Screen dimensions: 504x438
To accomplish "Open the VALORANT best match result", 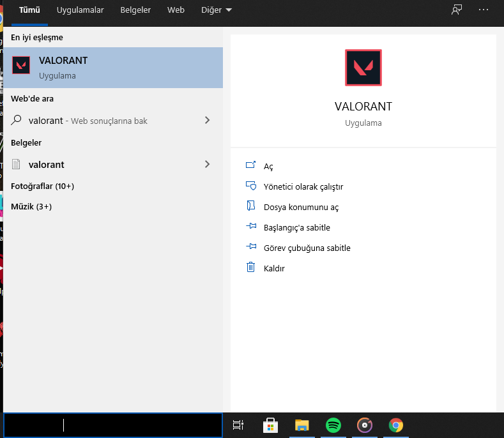I will [x=113, y=68].
